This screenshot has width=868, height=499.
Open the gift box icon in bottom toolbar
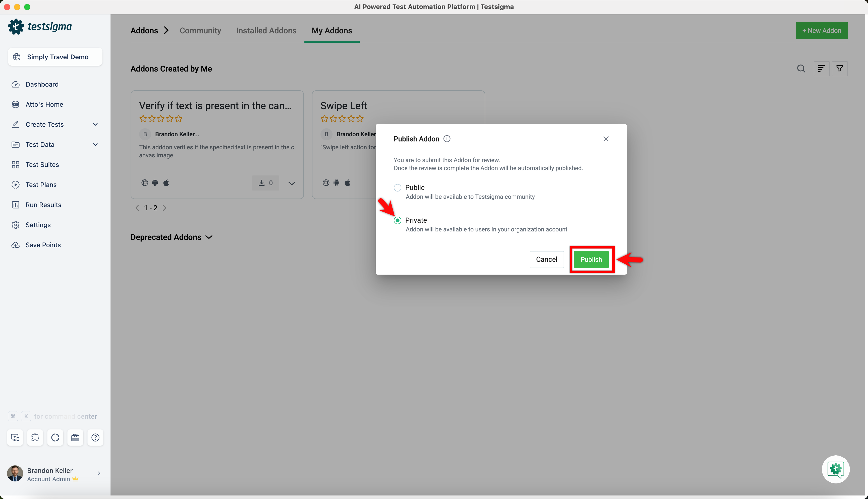pos(75,438)
